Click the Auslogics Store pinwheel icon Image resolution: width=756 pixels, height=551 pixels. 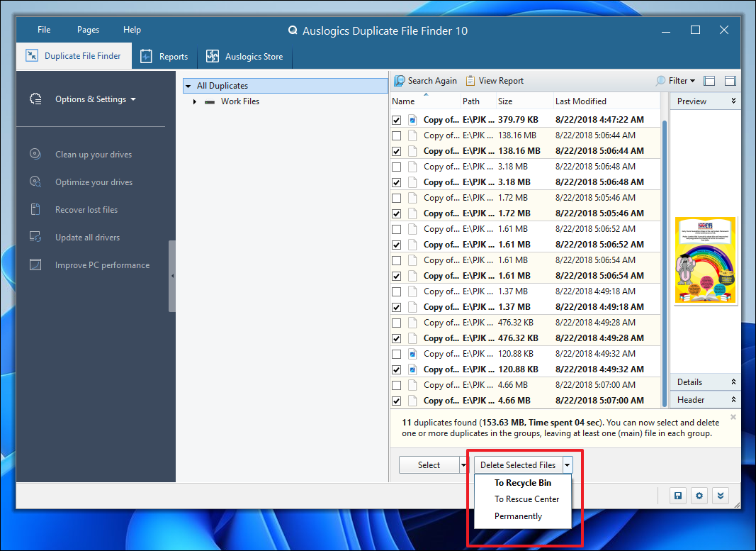212,57
